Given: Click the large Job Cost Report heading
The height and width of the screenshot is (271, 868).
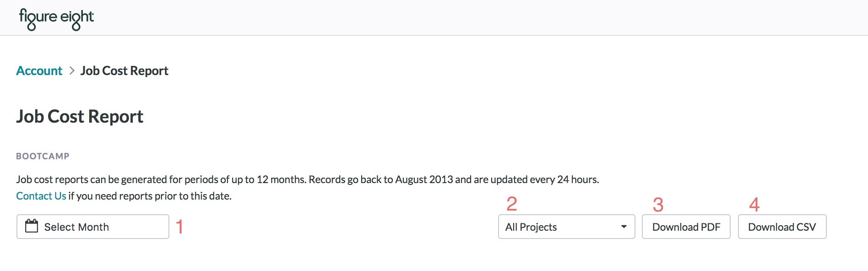Looking at the screenshot, I should [80, 116].
